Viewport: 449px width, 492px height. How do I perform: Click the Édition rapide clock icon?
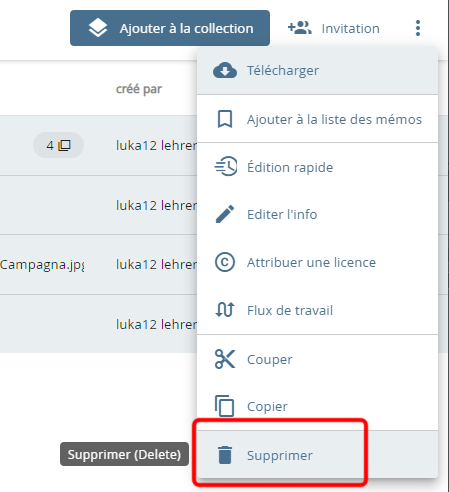click(x=226, y=166)
